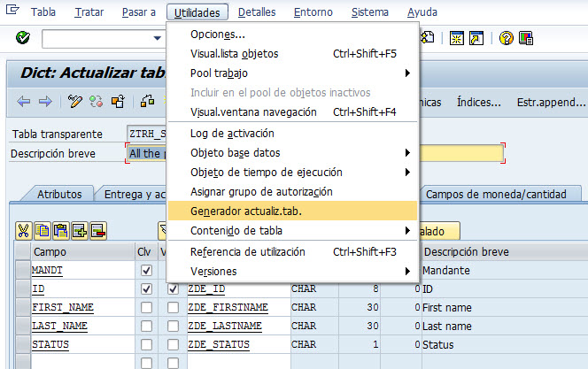Open data element ZDE_ID link
The height and width of the screenshot is (369, 588).
206,288
